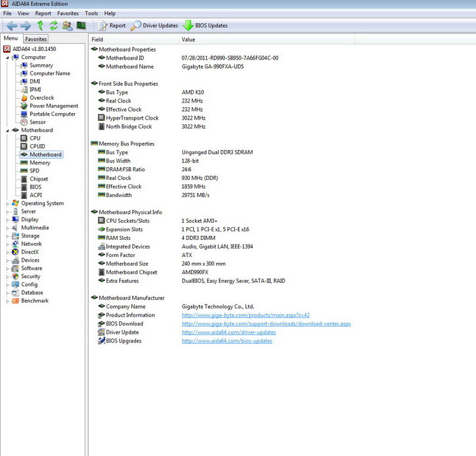Select the IPMI tree item
The width and height of the screenshot is (476, 456).
coord(35,89)
